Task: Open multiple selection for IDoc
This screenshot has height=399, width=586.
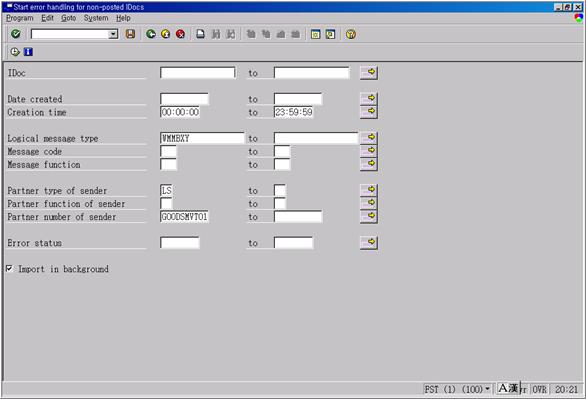Action: (369, 72)
